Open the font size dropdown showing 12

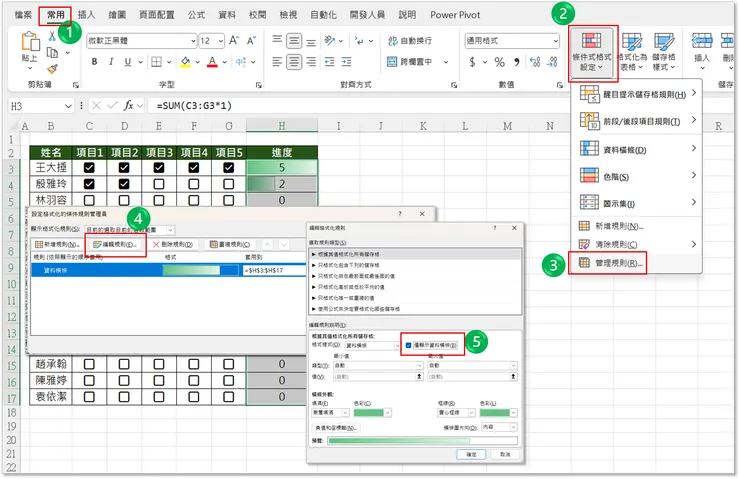click(x=220, y=41)
